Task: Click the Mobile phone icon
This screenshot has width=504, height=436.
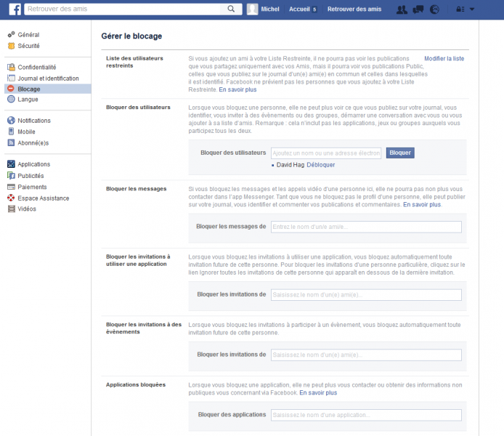Action: point(11,132)
